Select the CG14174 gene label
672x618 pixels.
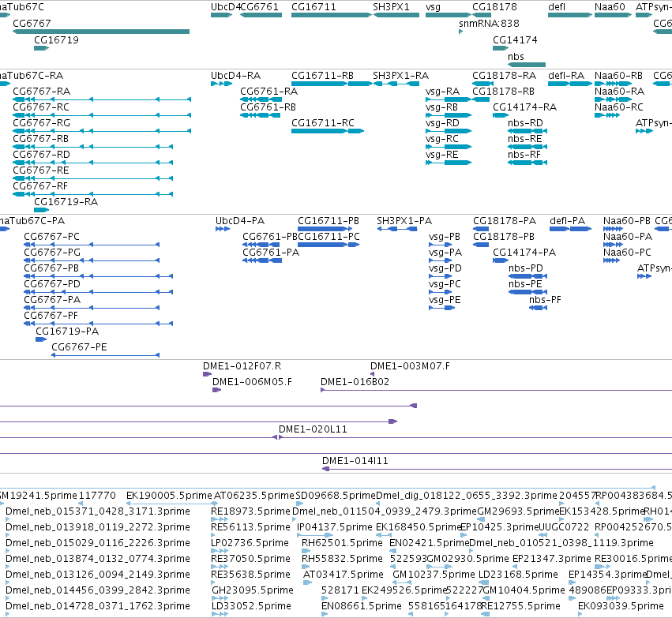pos(515,39)
